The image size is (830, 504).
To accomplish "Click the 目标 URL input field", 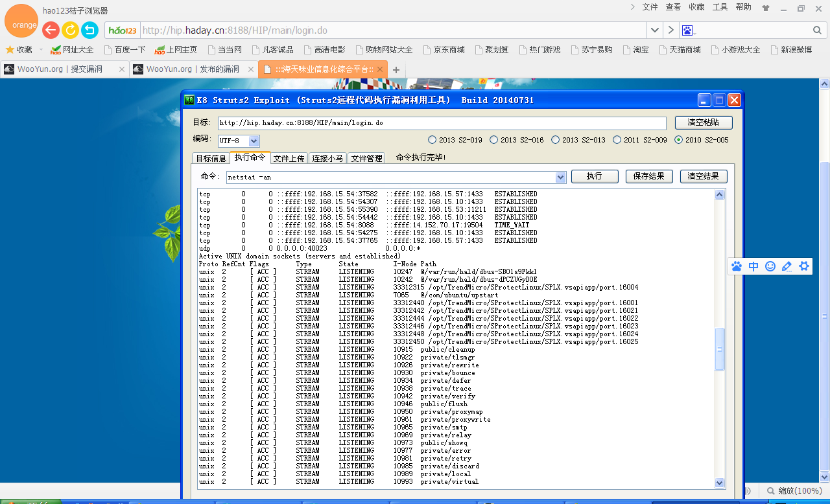I will click(442, 123).
